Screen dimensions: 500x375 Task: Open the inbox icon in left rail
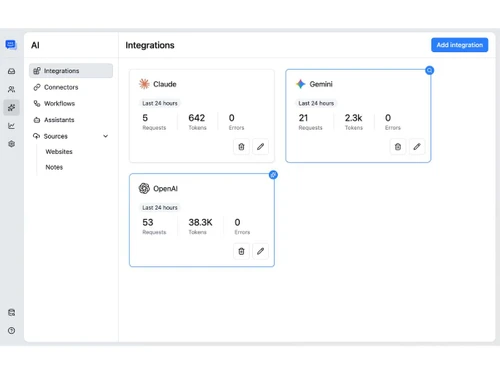click(x=11, y=71)
